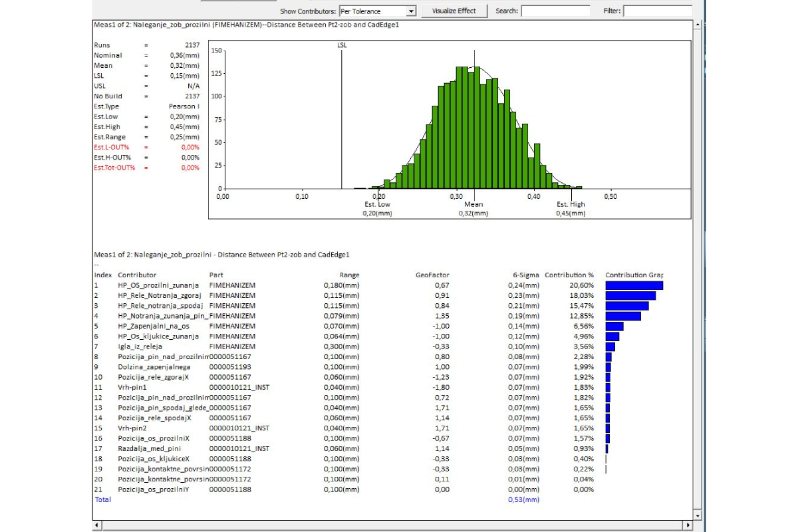Click the GeoFactor column header
Image resolution: width=798 pixels, height=532 pixels.
pos(432,275)
